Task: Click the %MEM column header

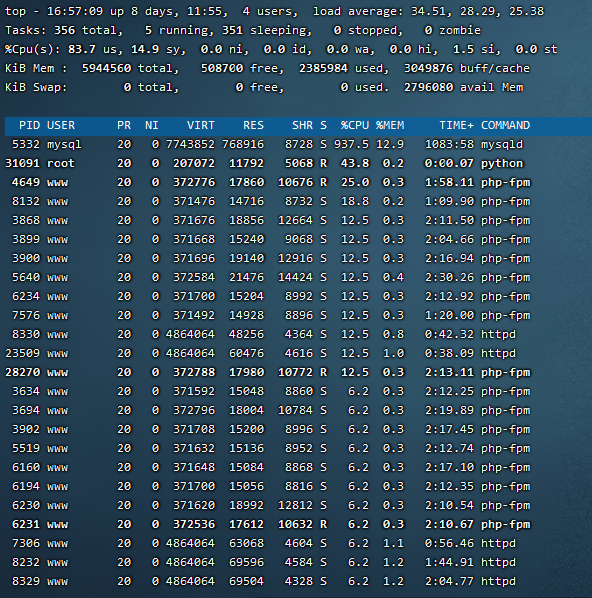Action: coord(390,125)
